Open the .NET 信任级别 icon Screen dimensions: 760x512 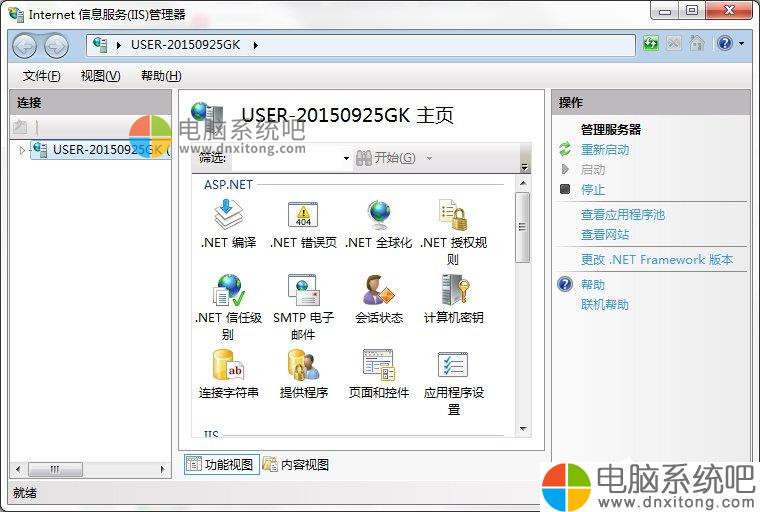point(228,289)
